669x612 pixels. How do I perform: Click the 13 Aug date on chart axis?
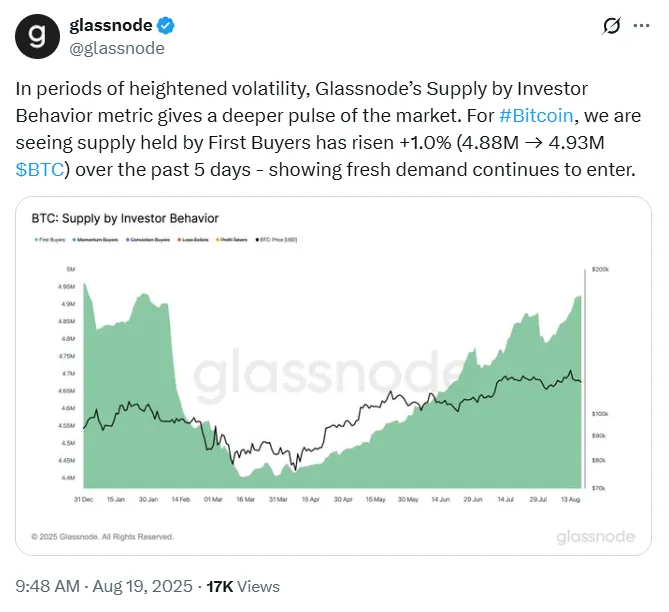pos(570,499)
